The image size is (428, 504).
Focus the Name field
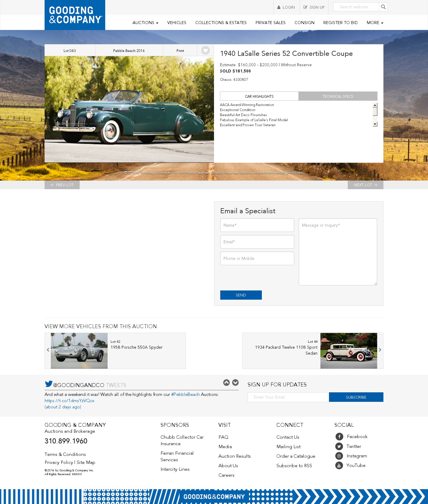257,225
